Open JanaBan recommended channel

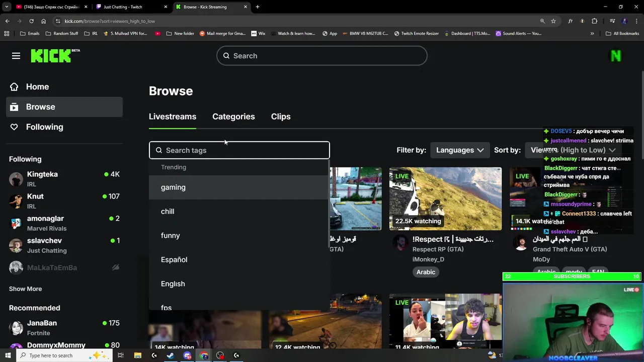(64, 328)
